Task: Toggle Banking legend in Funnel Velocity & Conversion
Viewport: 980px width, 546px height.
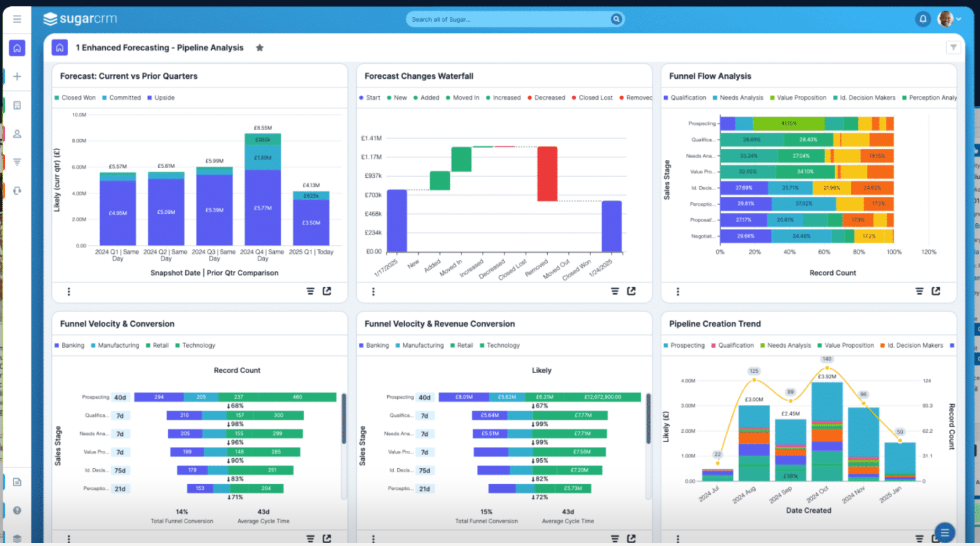Action: tap(69, 345)
